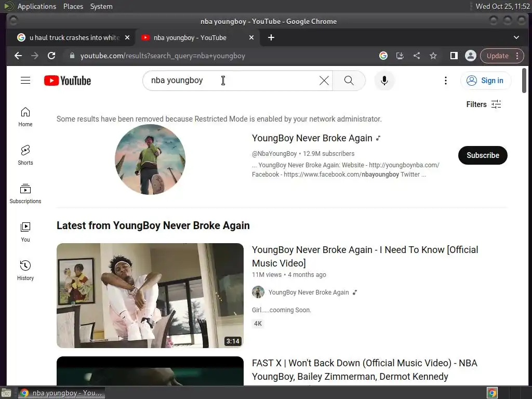This screenshot has height=399, width=532.
Task: Click nba youngboy taskbar window button
Action: 61,393
